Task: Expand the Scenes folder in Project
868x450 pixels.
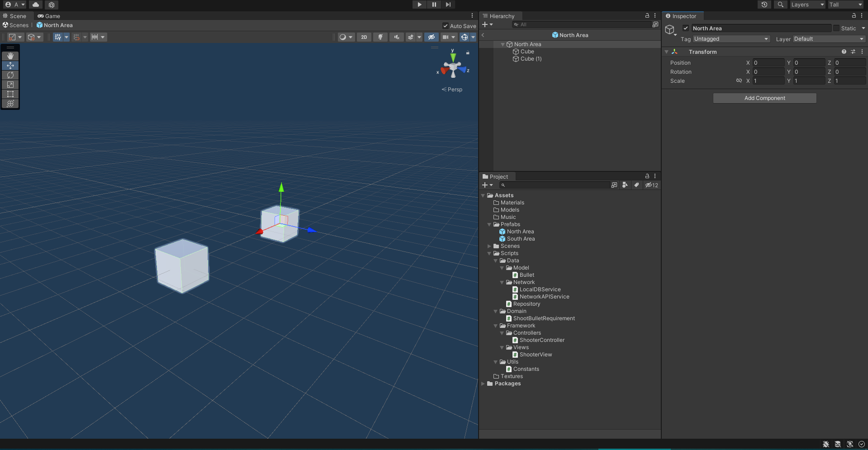Action: [489, 246]
